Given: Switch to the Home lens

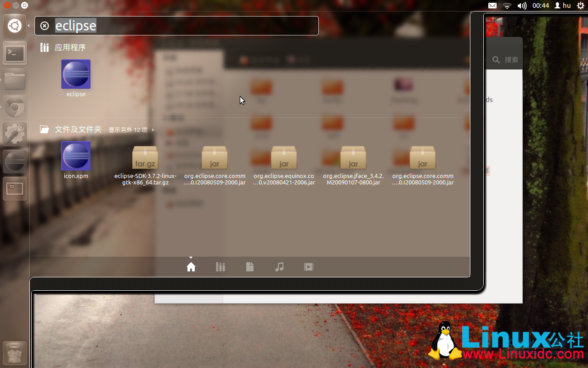Looking at the screenshot, I should click(x=191, y=267).
